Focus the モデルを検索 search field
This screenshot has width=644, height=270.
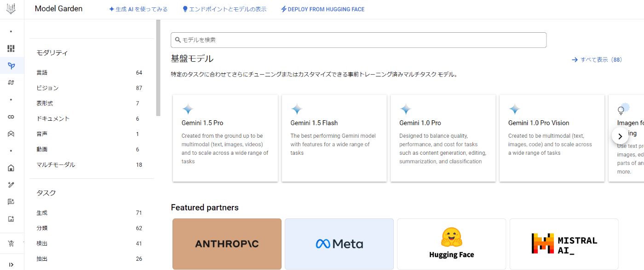point(358,40)
